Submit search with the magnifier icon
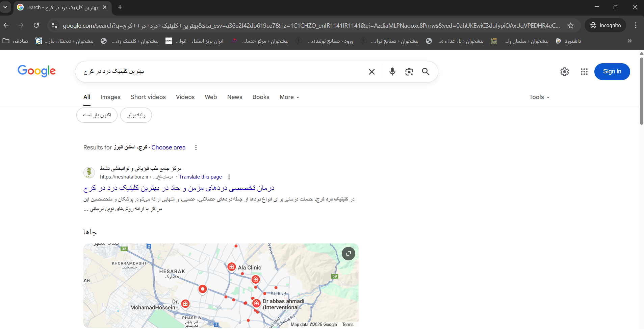Screen dimensions: 644x329 pyautogui.click(x=426, y=72)
